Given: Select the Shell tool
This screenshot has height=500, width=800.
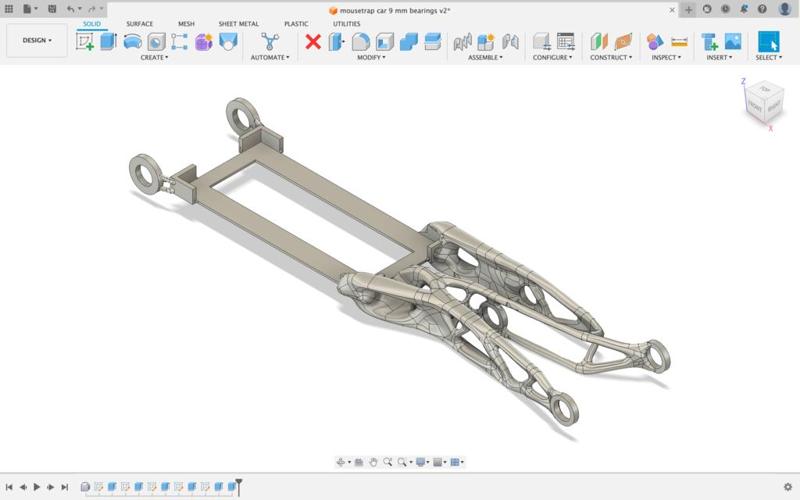Looking at the screenshot, I should tap(385, 42).
